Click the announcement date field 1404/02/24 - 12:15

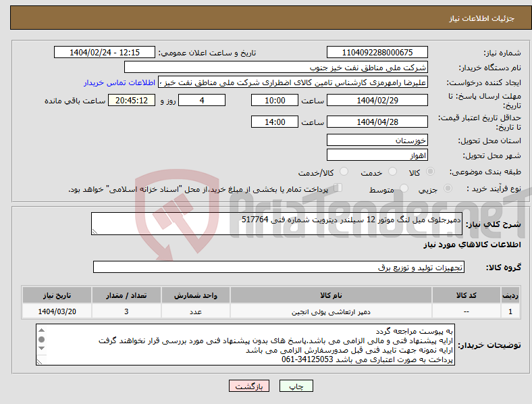[x=105, y=52]
